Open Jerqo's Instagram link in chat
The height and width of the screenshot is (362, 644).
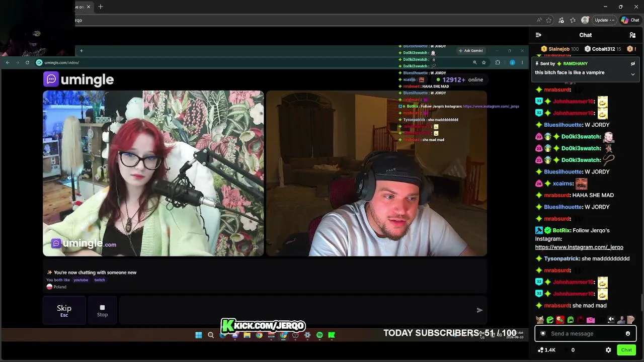click(x=579, y=247)
